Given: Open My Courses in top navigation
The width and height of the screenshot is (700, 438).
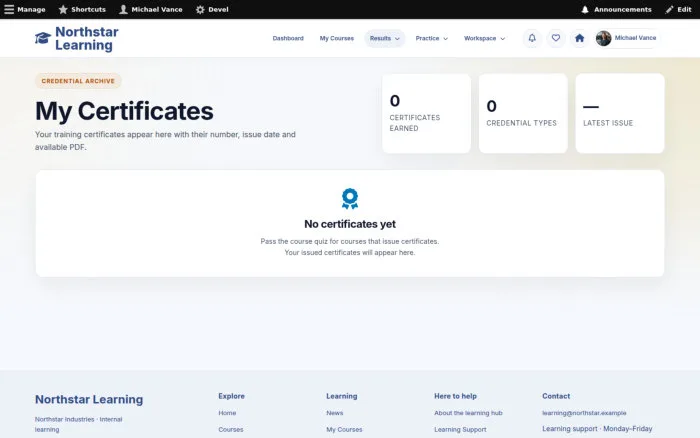Looking at the screenshot, I should pos(337,38).
